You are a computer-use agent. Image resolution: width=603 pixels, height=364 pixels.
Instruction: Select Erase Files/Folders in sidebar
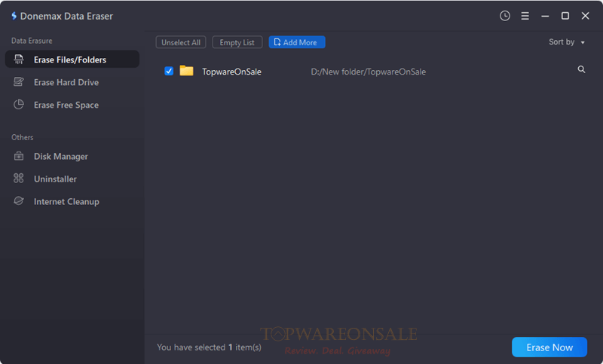click(x=72, y=60)
